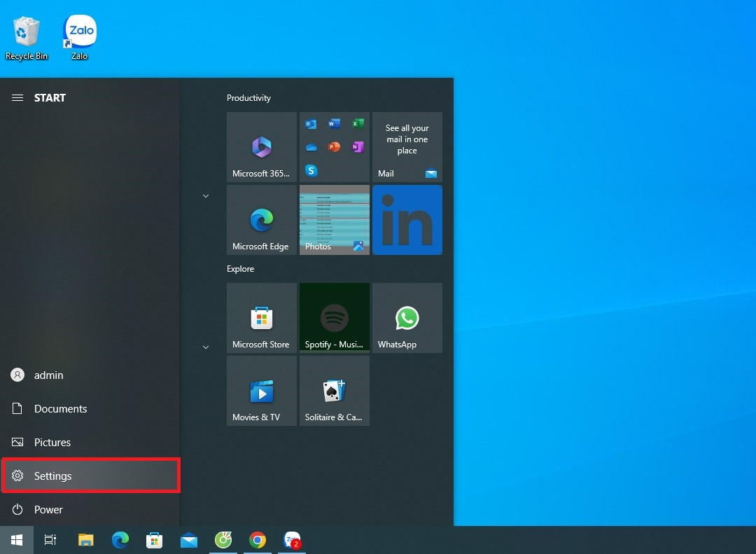Launch the Spotify Music tile

335,318
